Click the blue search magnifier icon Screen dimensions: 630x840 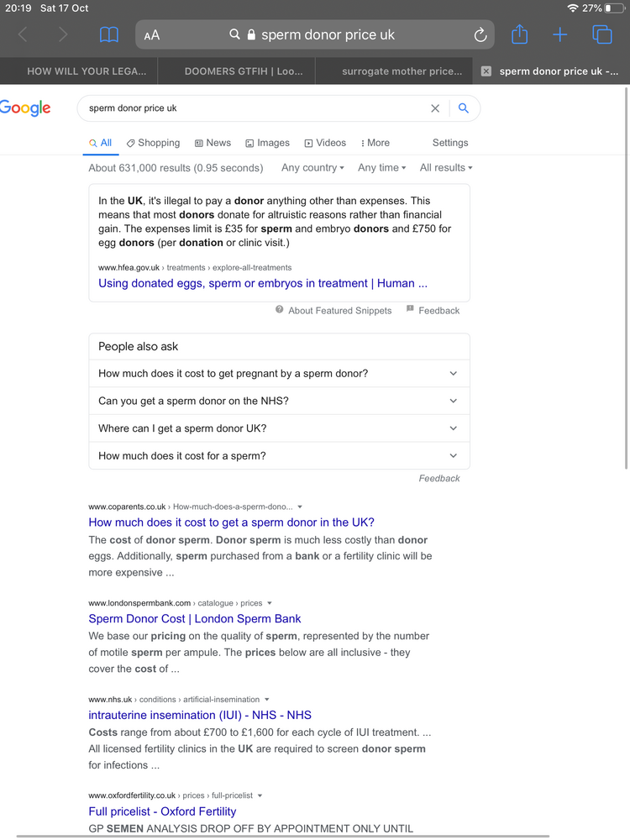[464, 108]
